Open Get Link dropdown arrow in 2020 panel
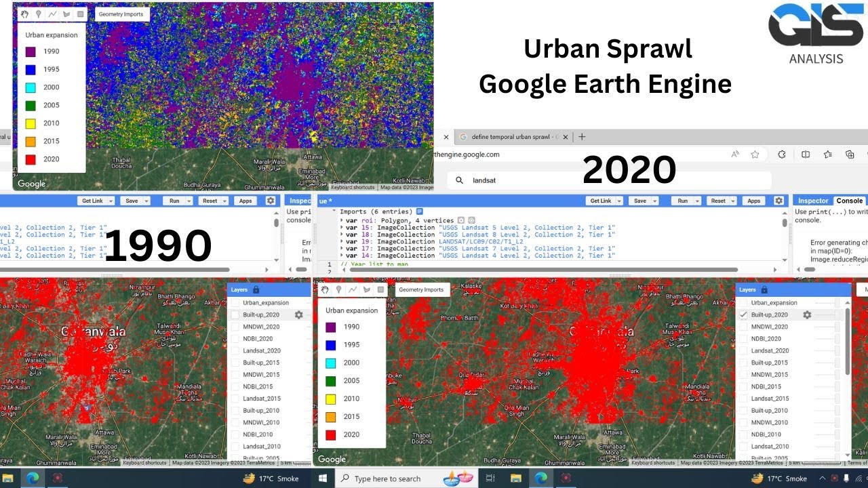Screen dimensions: 868x488 618,201
